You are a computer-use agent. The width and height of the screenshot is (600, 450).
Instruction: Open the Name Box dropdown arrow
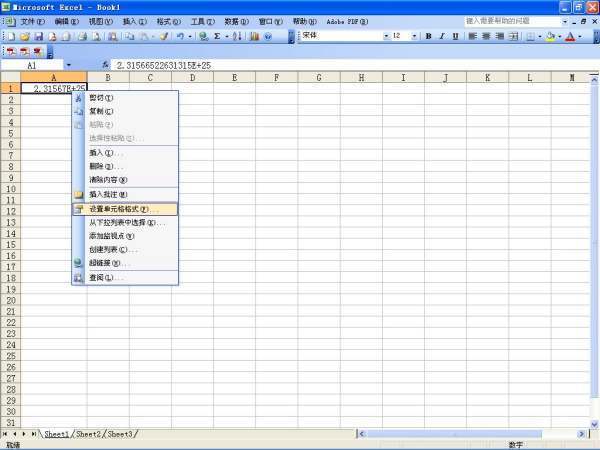click(69, 65)
